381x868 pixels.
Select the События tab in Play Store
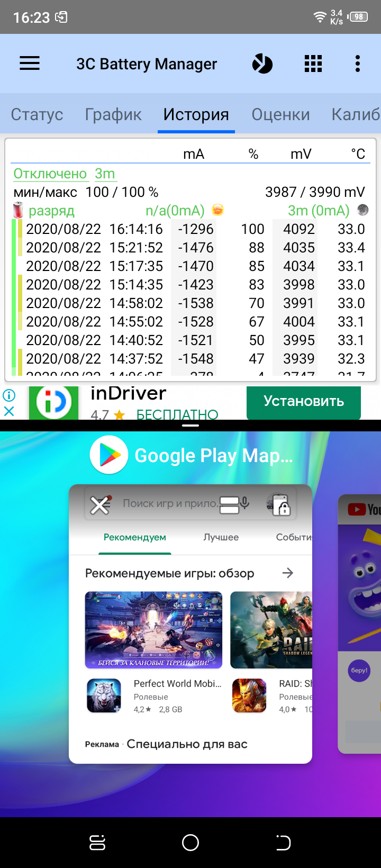click(294, 537)
